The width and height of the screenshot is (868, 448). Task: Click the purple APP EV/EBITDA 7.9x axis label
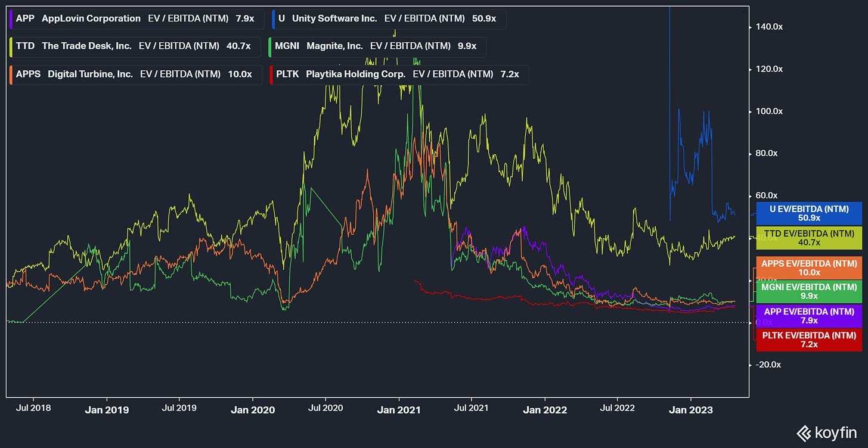809,316
